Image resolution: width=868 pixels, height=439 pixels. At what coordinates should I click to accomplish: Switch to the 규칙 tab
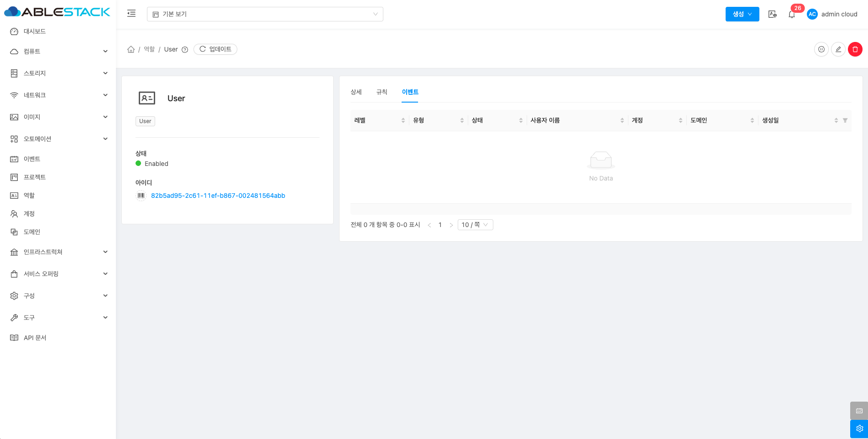pyautogui.click(x=382, y=92)
